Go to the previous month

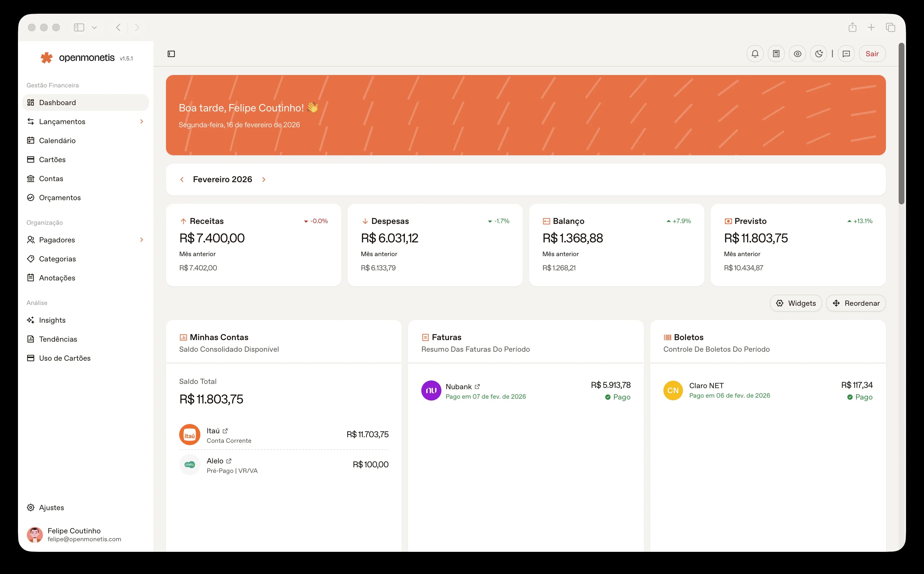(x=182, y=179)
